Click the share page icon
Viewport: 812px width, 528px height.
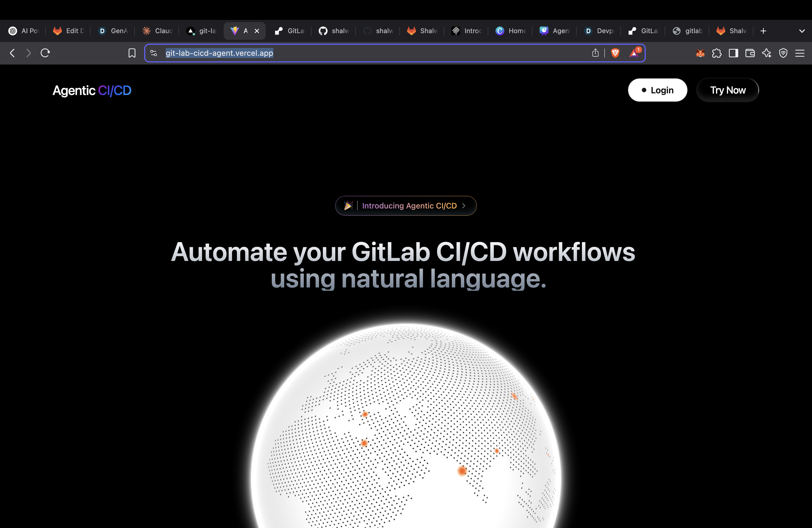coord(595,53)
